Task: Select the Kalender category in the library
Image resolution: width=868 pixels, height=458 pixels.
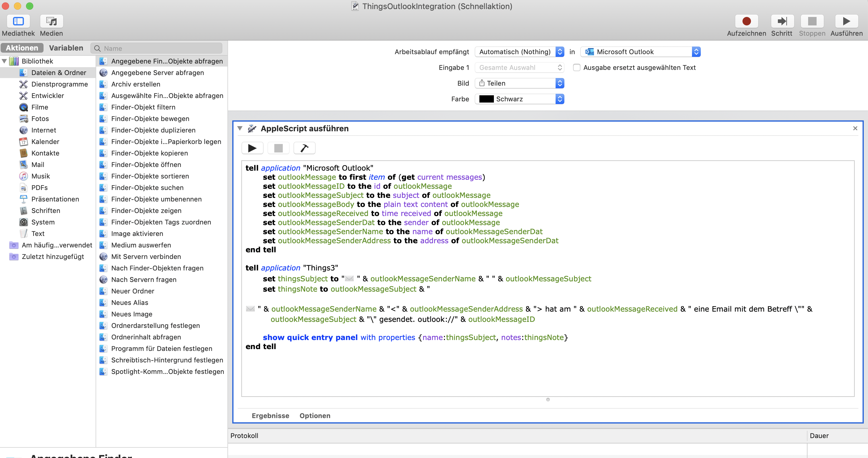Action: pos(45,142)
